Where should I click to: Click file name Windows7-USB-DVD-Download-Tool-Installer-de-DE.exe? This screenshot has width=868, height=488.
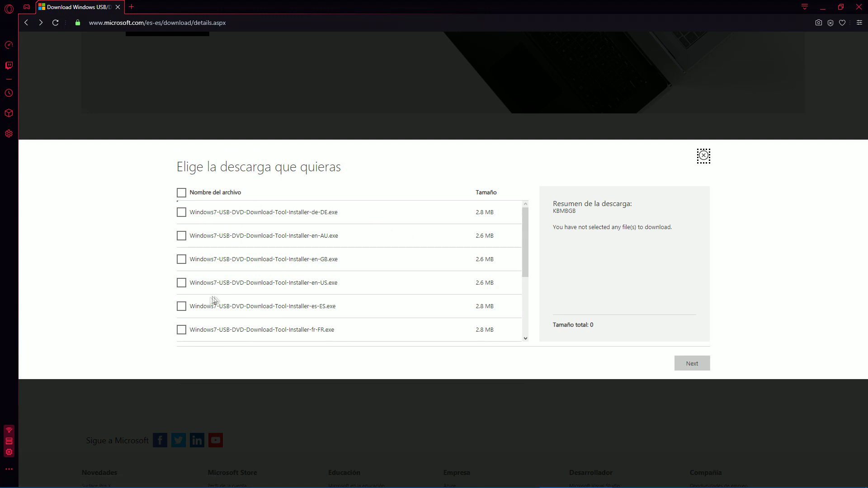[264, 212]
